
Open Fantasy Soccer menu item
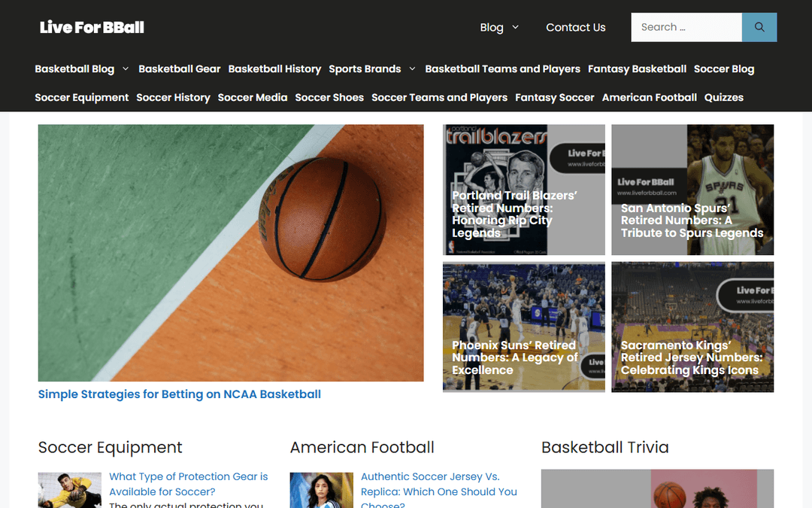[555, 97]
